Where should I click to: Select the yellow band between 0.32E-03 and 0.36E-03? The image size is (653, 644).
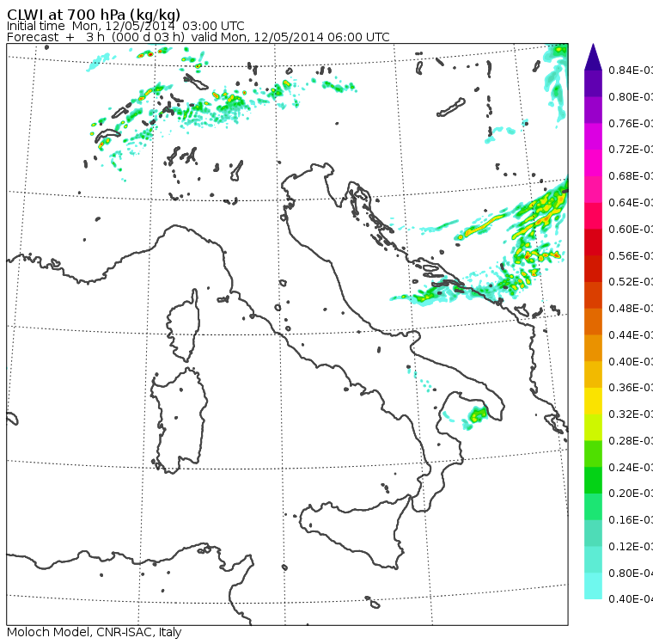[x=593, y=401]
